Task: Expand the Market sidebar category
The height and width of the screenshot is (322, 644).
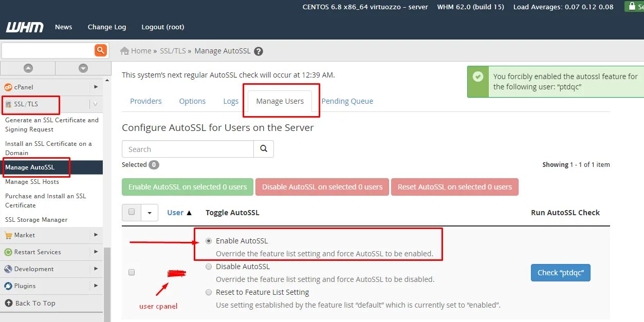Action: coord(96,235)
